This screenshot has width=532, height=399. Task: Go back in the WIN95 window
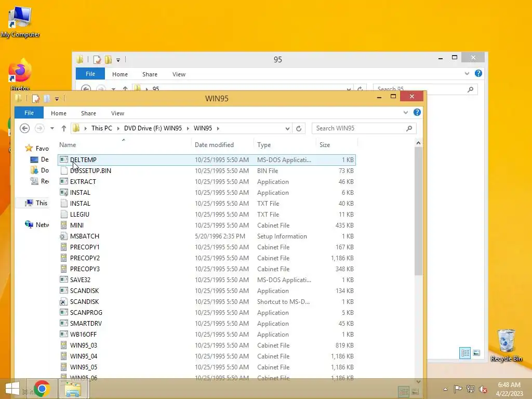pos(24,128)
